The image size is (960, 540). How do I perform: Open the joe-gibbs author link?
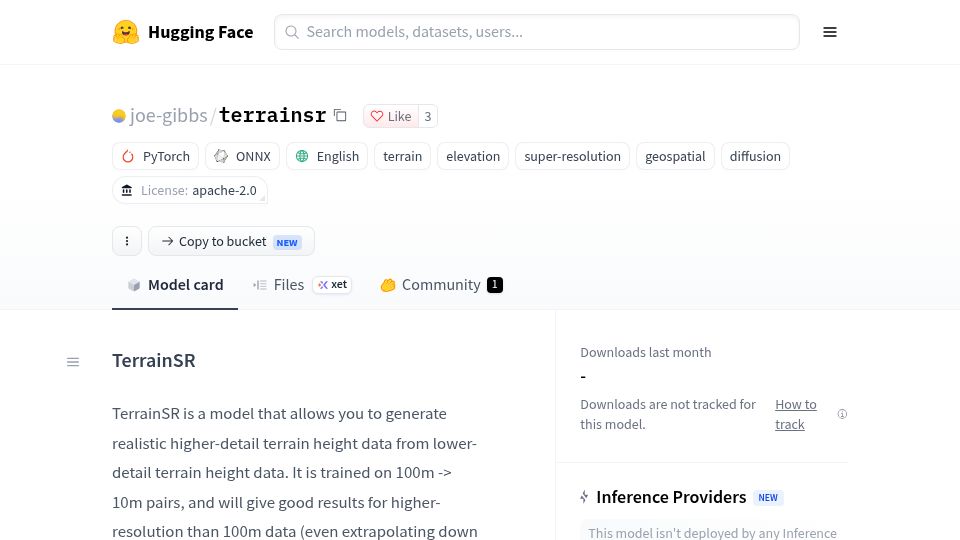coord(168,115)
